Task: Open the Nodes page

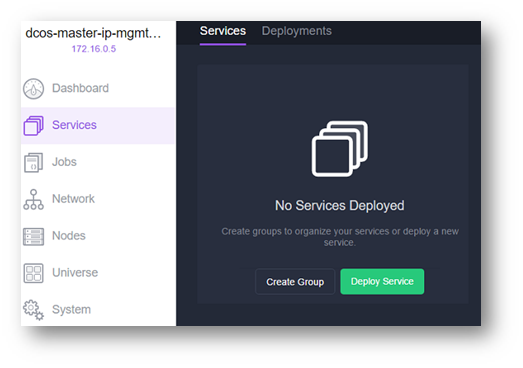Action: (69, 236)
